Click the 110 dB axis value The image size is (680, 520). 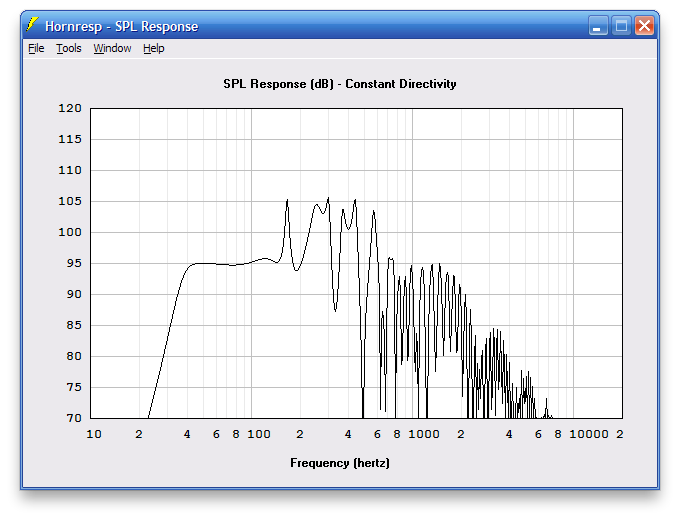point(70,170)
